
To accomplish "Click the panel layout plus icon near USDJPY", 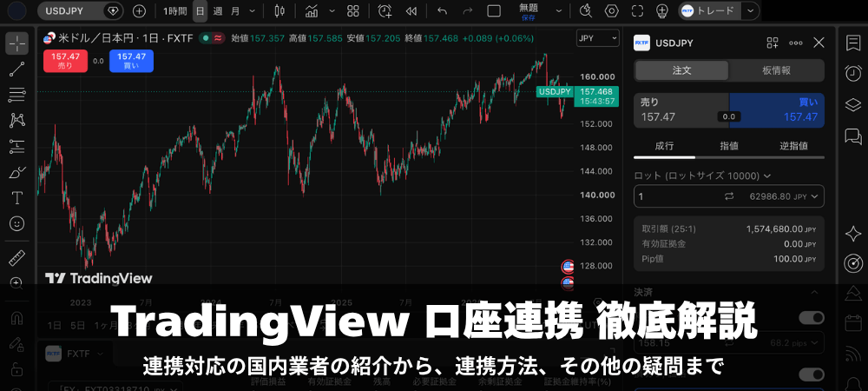I will click(773, 43).
